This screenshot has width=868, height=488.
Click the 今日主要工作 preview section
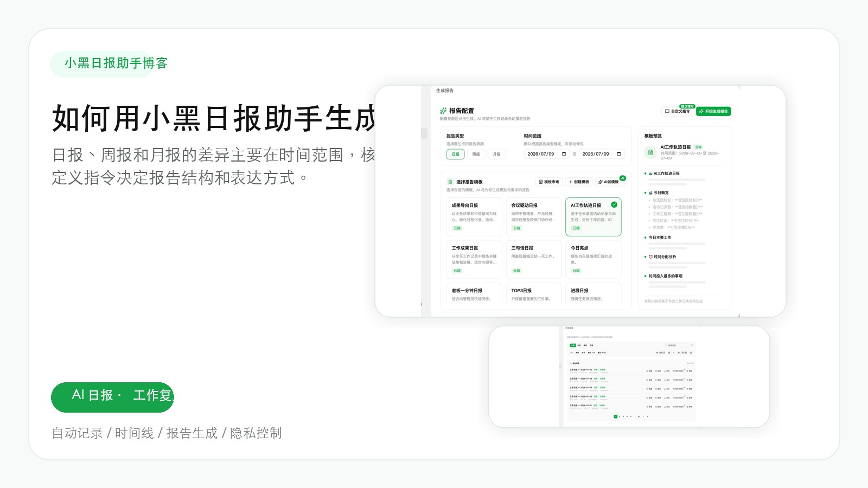coord(660,237)
